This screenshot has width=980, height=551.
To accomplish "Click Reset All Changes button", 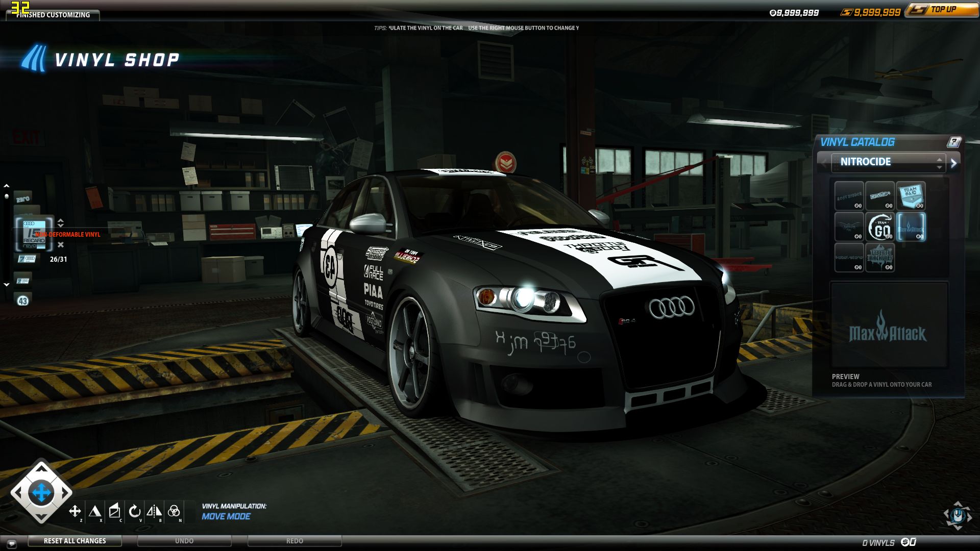I will click(75, 541).
